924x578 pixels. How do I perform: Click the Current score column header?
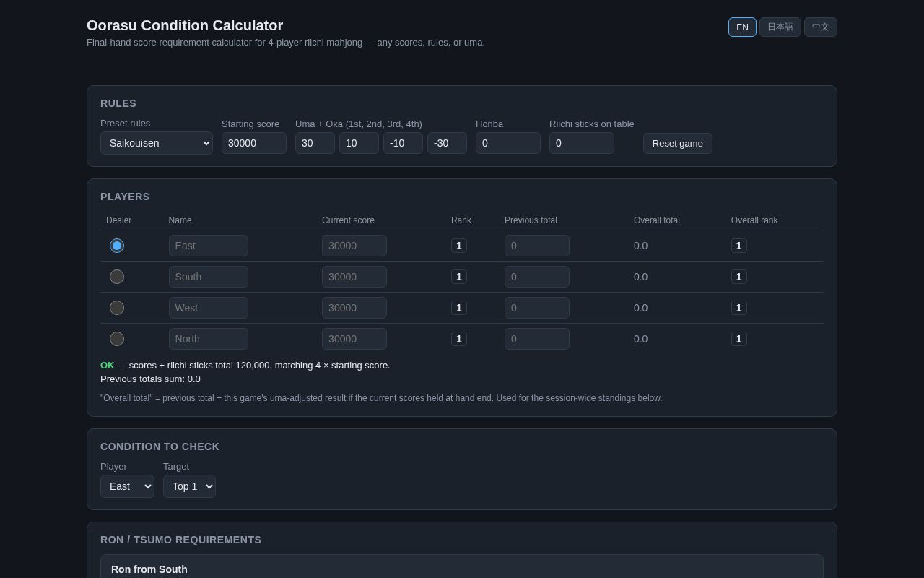point(348,220)
